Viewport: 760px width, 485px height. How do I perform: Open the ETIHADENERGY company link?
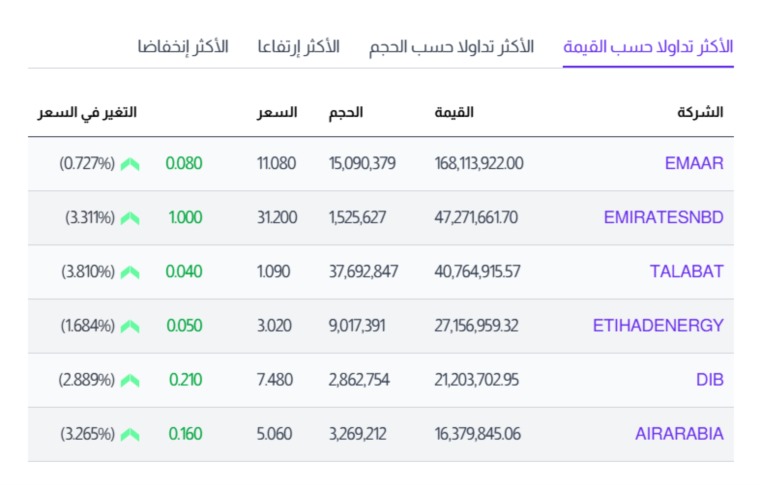658,326
